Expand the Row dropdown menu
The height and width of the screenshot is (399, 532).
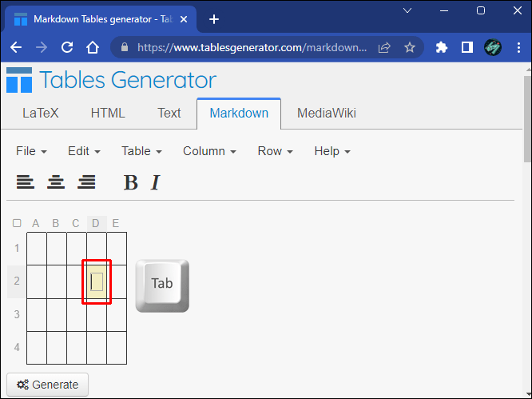pyautogui.click(x=275, y=151)
